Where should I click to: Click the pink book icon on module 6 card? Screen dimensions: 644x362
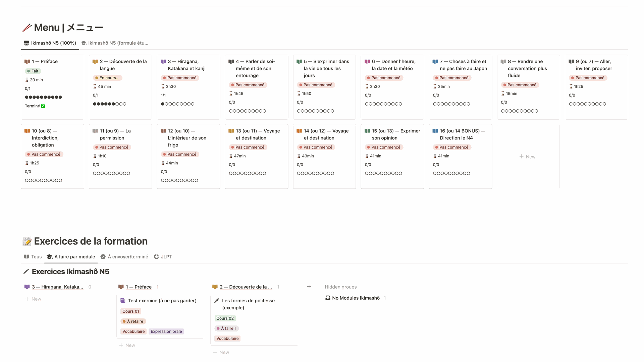click(x=367, y=62)
